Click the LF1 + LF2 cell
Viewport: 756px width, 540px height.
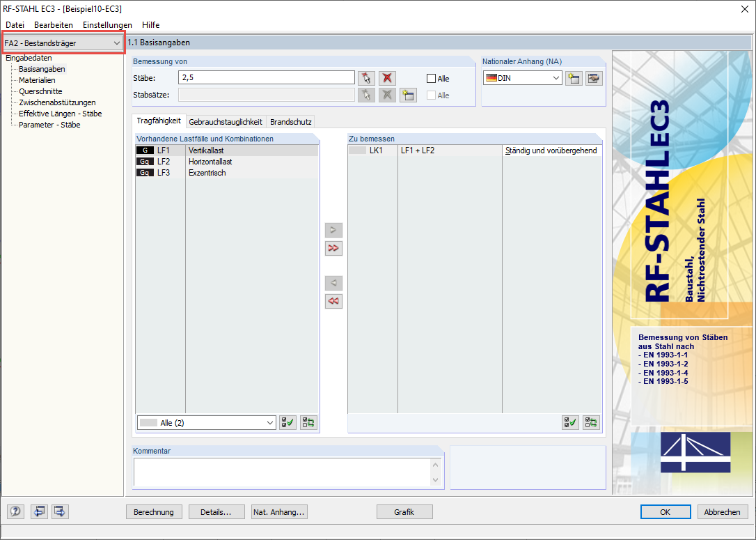(450, 151)
